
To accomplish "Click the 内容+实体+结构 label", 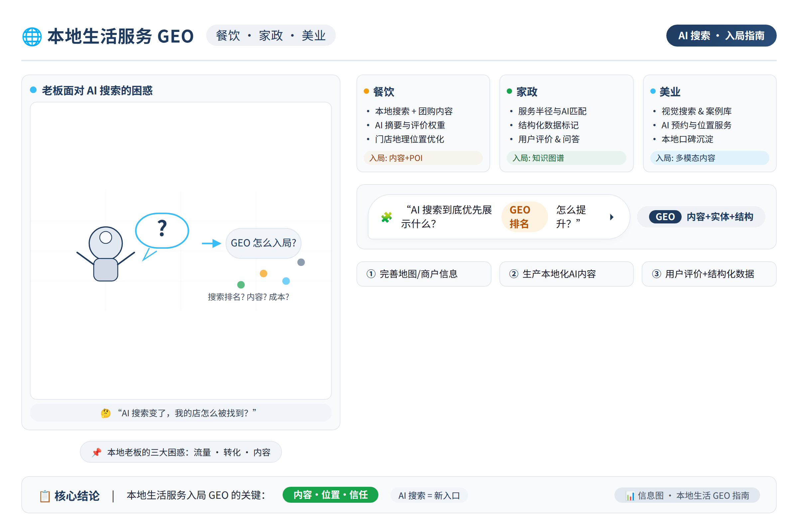I will point(720,217).
